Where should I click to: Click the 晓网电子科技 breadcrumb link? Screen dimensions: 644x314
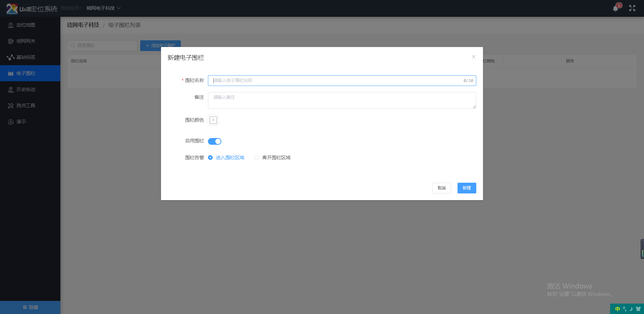tap(83, 25)
